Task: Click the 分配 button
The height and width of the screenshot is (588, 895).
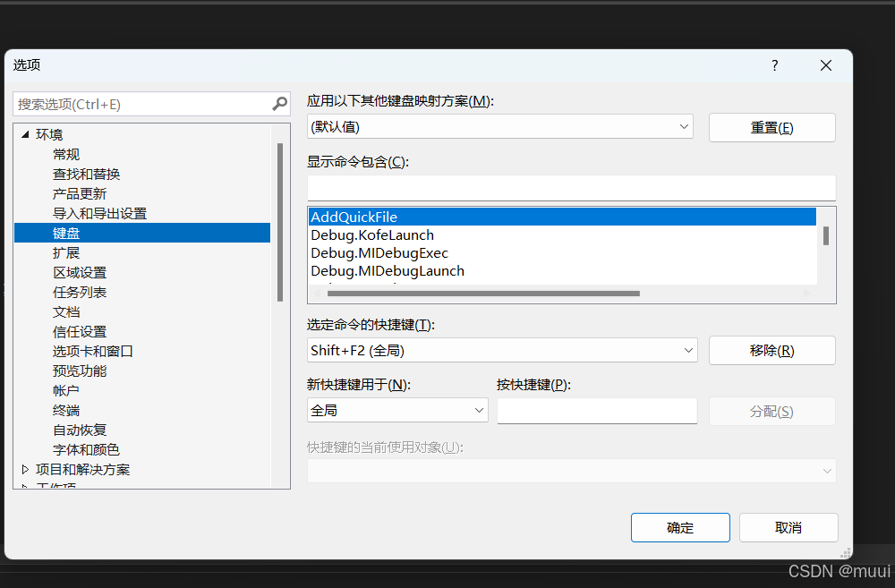Action: coord(771,411)
